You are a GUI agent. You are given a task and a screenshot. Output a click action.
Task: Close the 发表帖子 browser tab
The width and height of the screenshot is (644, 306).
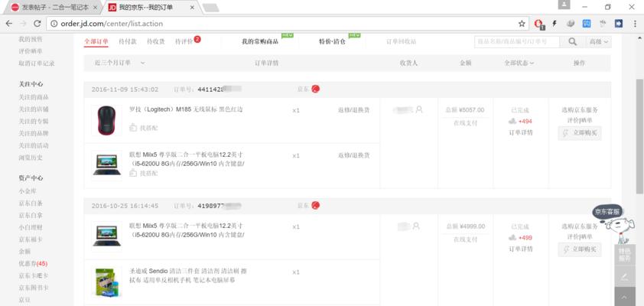click(96, 8)
